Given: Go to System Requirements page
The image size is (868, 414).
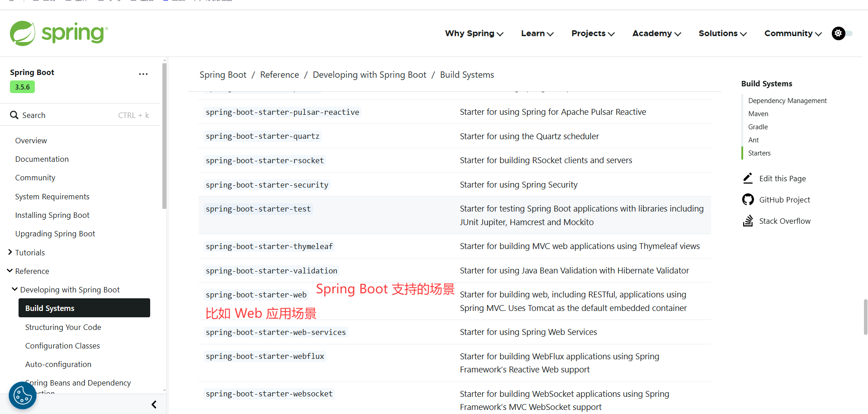Looking at the screenshot, I should (52, 197).
